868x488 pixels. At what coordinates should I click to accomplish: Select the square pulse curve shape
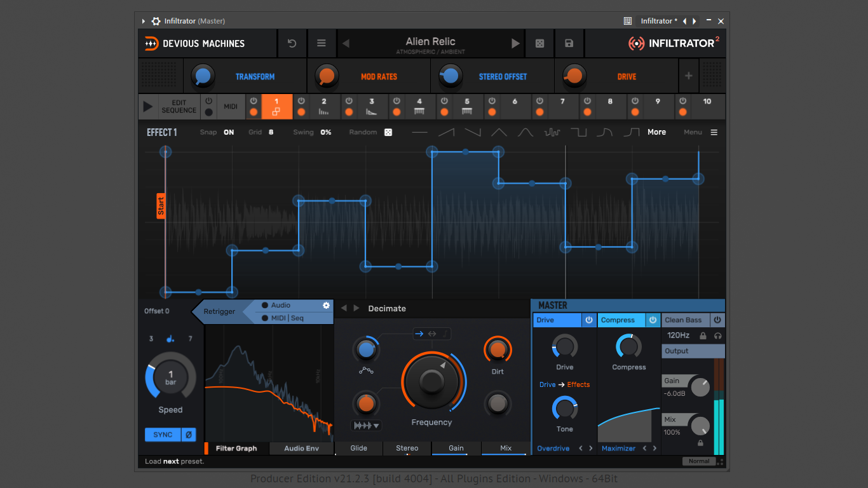click(578, 132)
